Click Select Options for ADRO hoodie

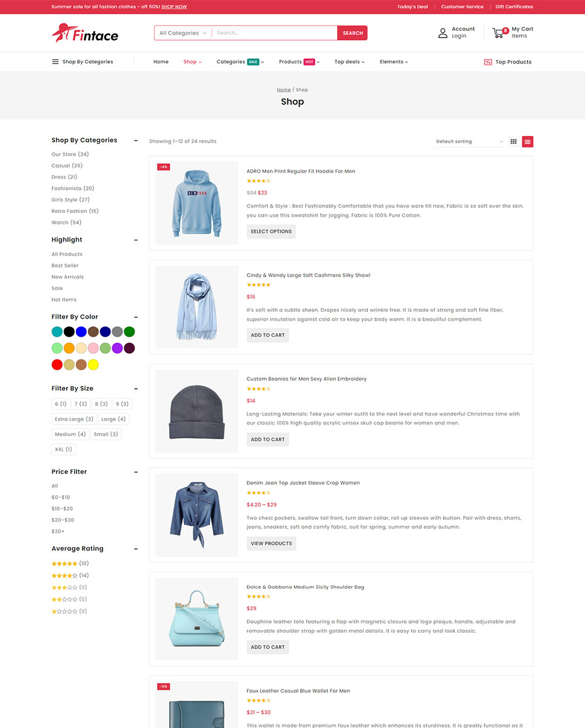point(271,231)
